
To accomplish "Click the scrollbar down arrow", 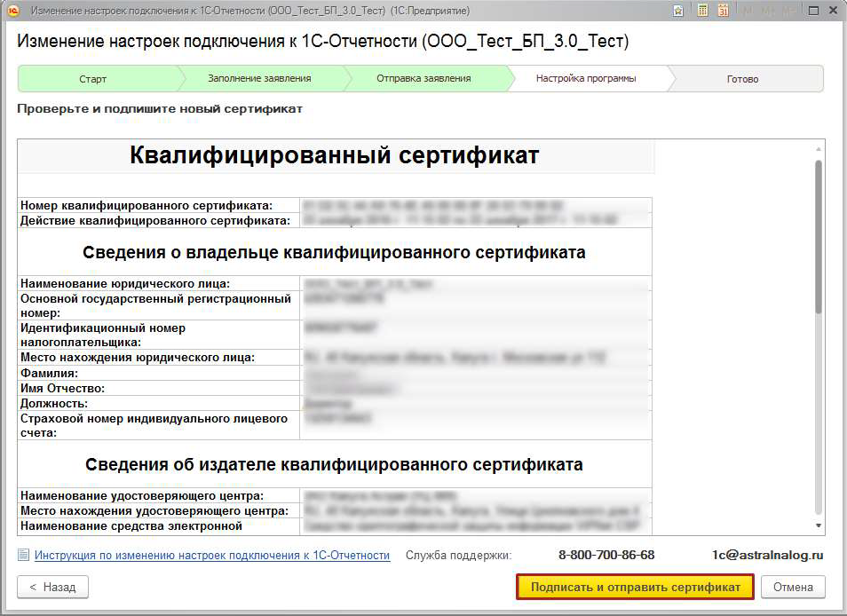I will 819,525.
